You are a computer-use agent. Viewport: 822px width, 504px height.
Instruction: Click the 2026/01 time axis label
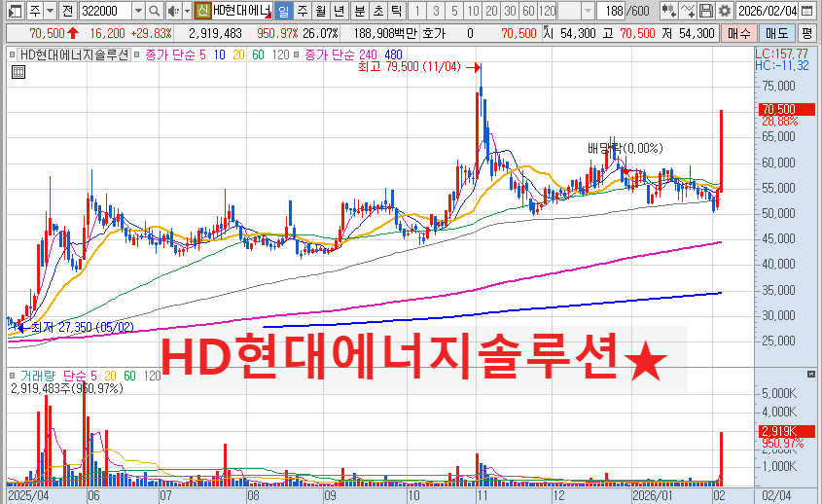652,495
